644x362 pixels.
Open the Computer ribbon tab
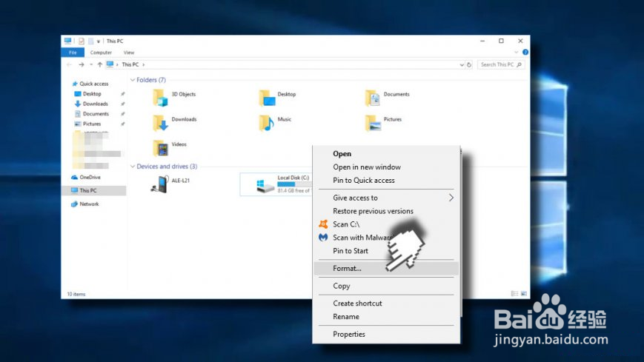click(101, 53)
